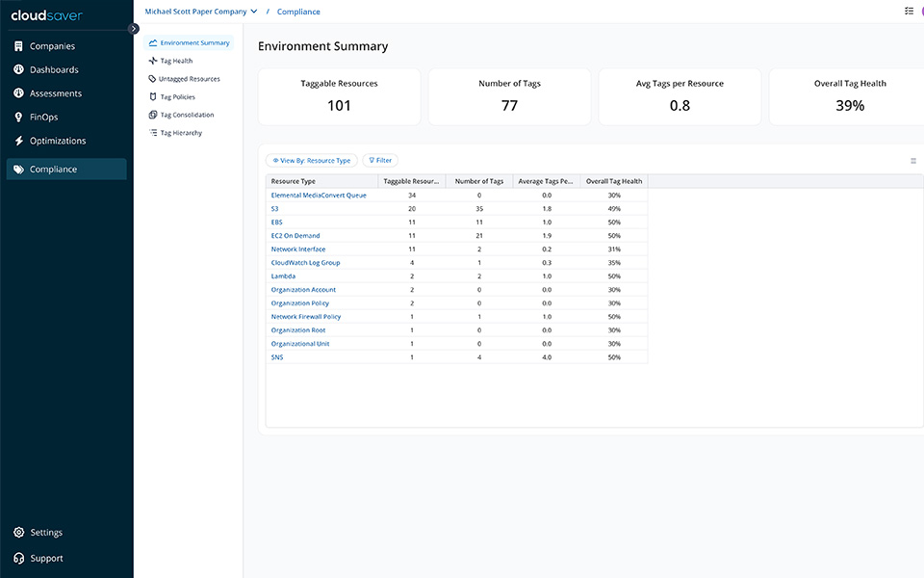Click the FinOps lightbulb icon
Screen dimensions: 924x578
(19, 117)
